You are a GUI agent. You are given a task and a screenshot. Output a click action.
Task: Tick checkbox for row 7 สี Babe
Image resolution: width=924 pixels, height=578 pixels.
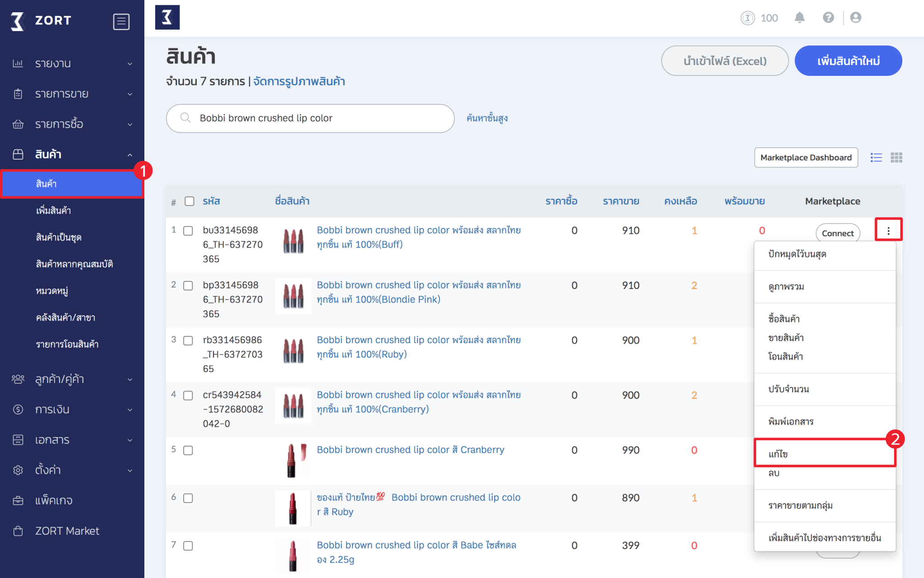click(x=188, y=546)
